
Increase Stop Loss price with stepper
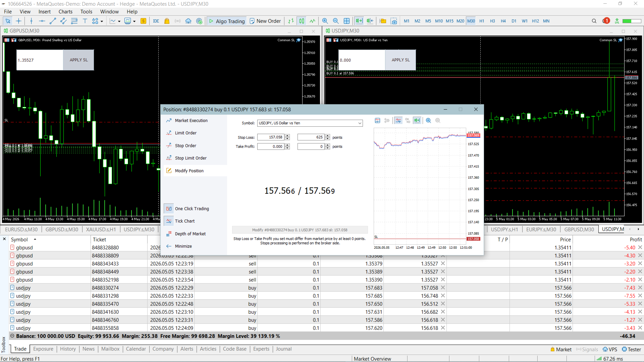click(x=287, y=136)
